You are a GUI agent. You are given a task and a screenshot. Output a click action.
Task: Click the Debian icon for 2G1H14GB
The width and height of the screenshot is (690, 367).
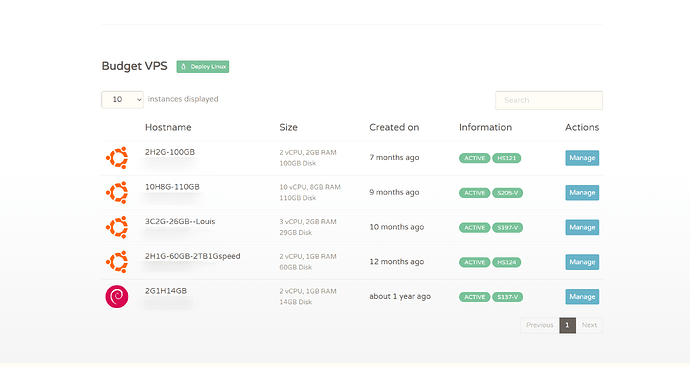click(x=117, y=297)
